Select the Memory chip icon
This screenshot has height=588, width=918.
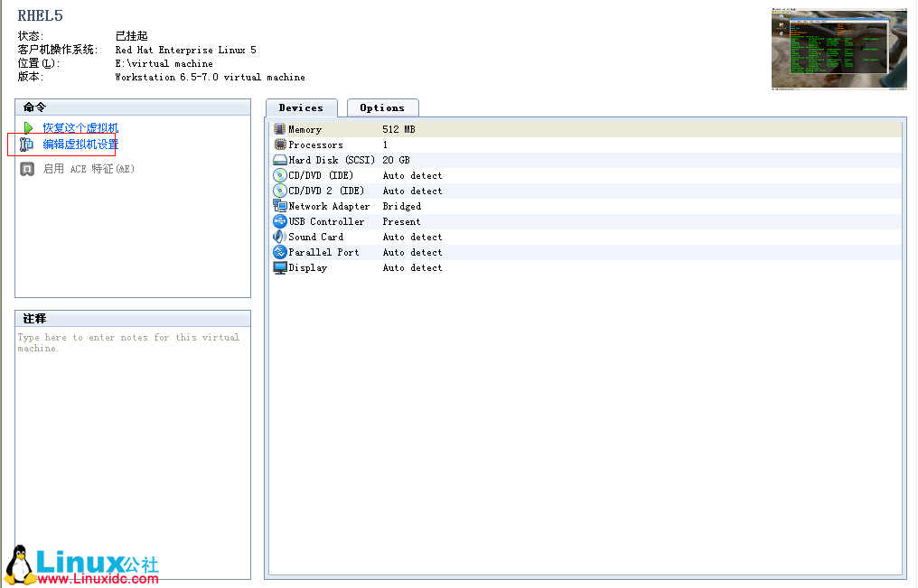pyautogui.click(x=280, y=129)
